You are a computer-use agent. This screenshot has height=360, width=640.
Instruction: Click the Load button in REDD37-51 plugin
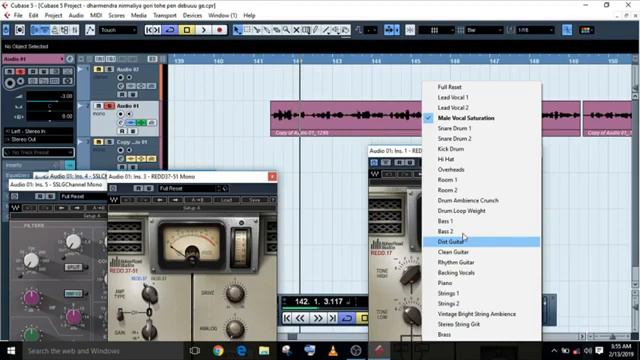226,200
